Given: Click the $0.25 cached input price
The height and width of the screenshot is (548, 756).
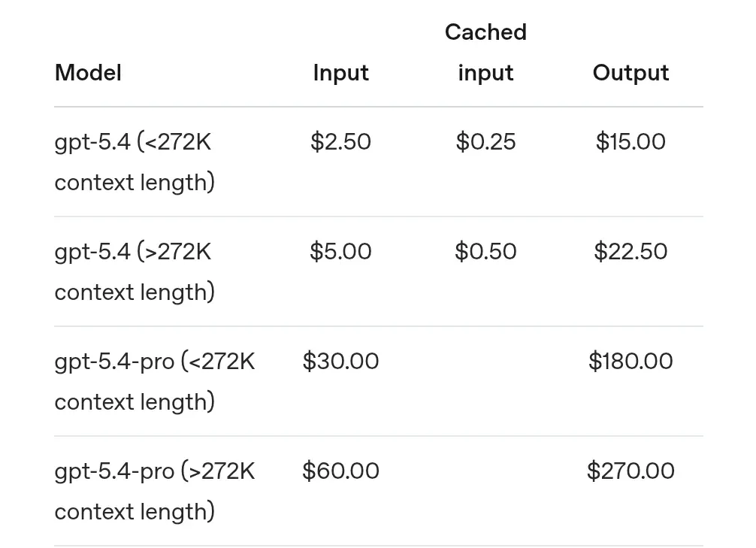Looking at the screenshot, I should pos(485,142).
